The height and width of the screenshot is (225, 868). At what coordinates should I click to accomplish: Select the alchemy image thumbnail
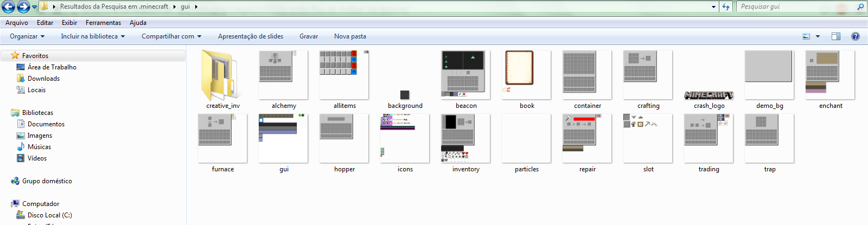click(284, 75)
